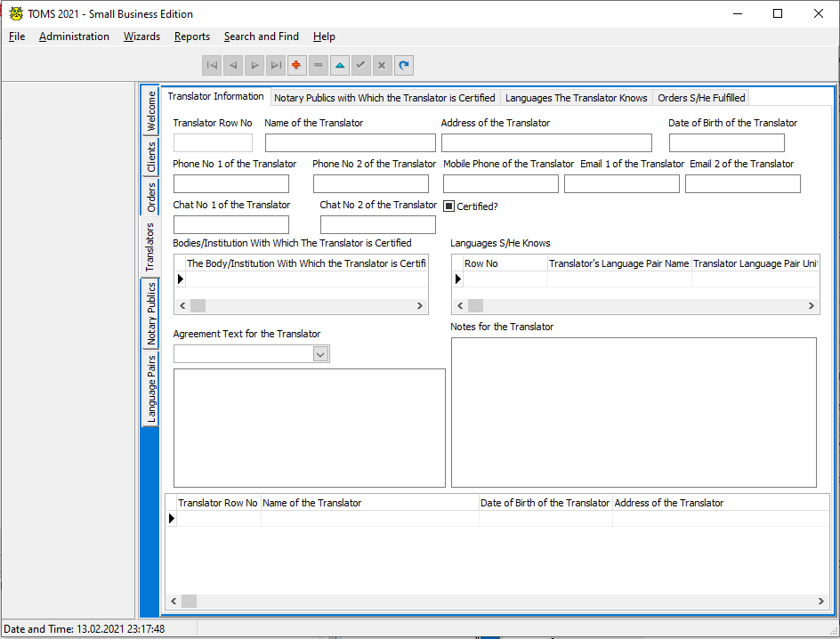The image size is (840, 639).
Task: Open the Orders S/He Fulfilled tab
Action: [701, 98]
